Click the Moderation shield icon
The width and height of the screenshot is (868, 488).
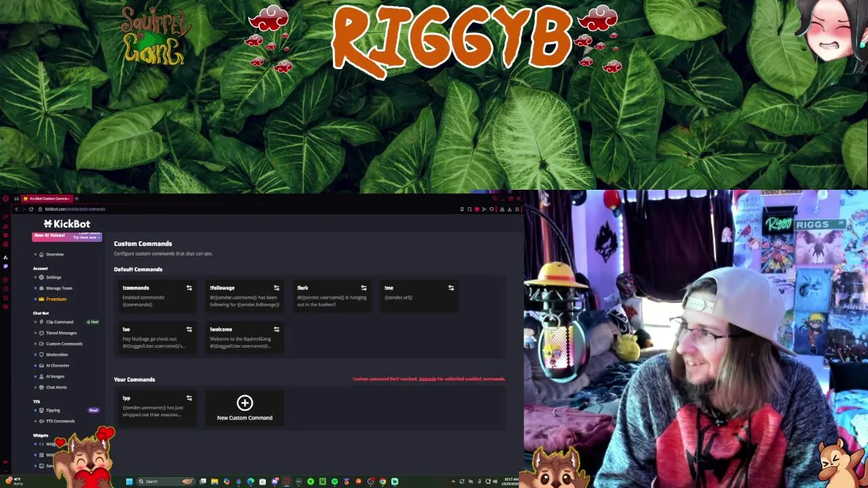[41, 354]
